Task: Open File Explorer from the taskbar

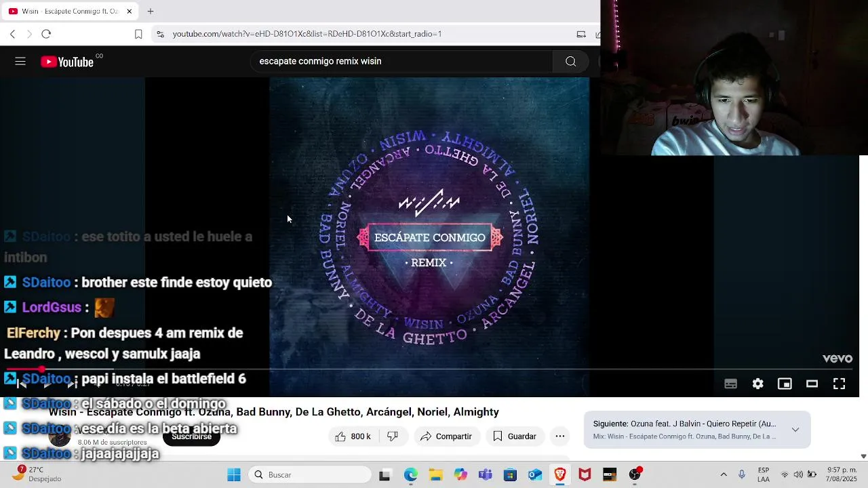Action: click(435, 475)
